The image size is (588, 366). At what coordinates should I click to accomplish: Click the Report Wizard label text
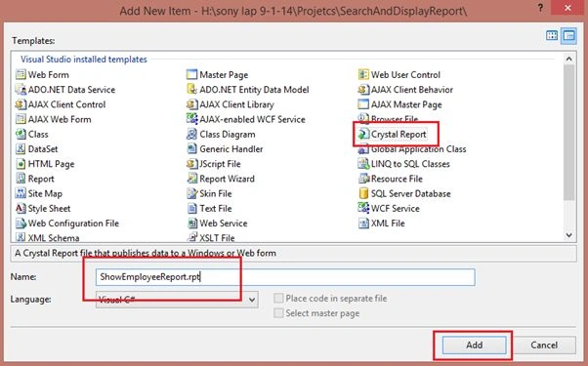(227, 179)
